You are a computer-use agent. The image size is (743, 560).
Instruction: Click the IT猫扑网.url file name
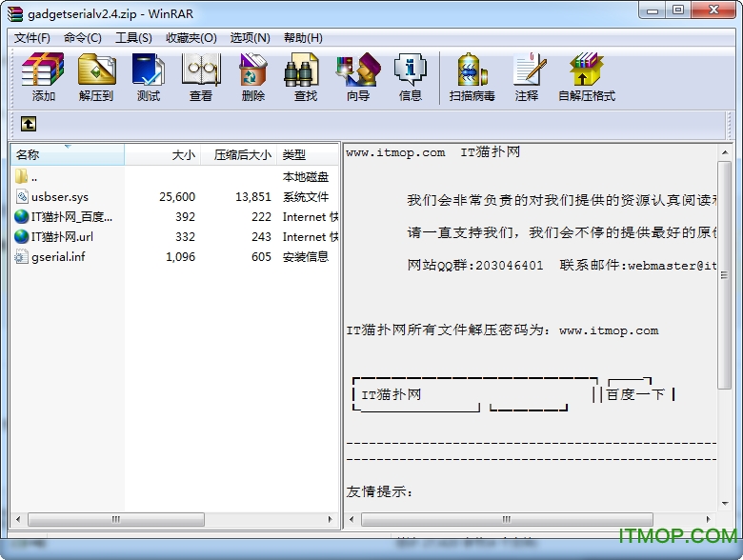click(x=62, y=236)
